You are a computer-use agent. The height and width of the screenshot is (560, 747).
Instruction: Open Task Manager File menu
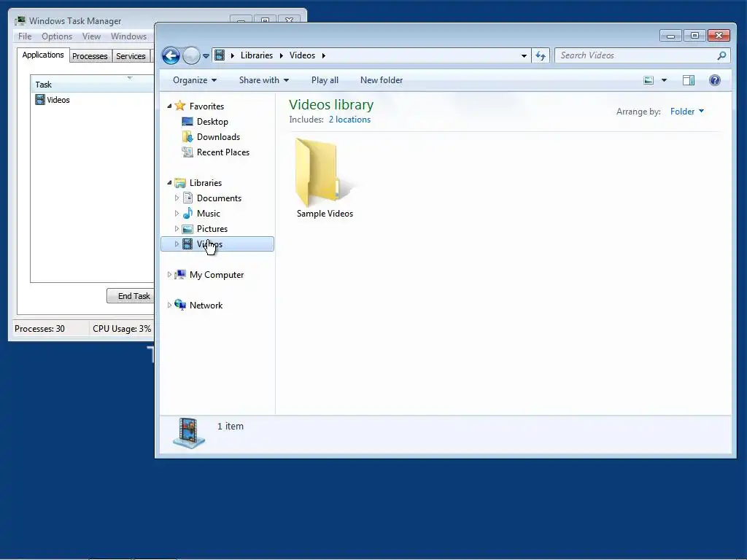25,36
